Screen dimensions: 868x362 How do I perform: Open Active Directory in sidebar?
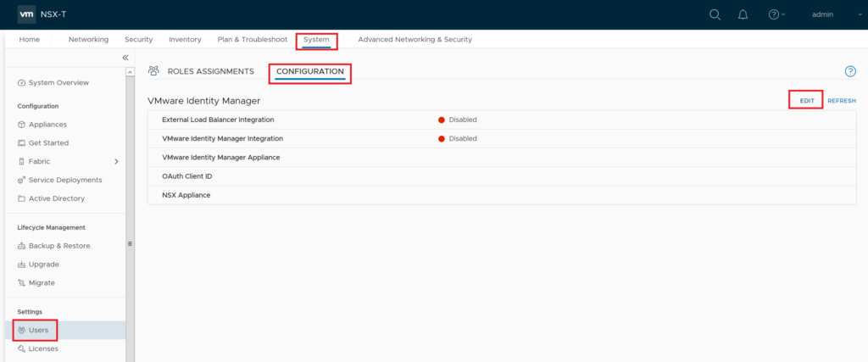(57, 198)
